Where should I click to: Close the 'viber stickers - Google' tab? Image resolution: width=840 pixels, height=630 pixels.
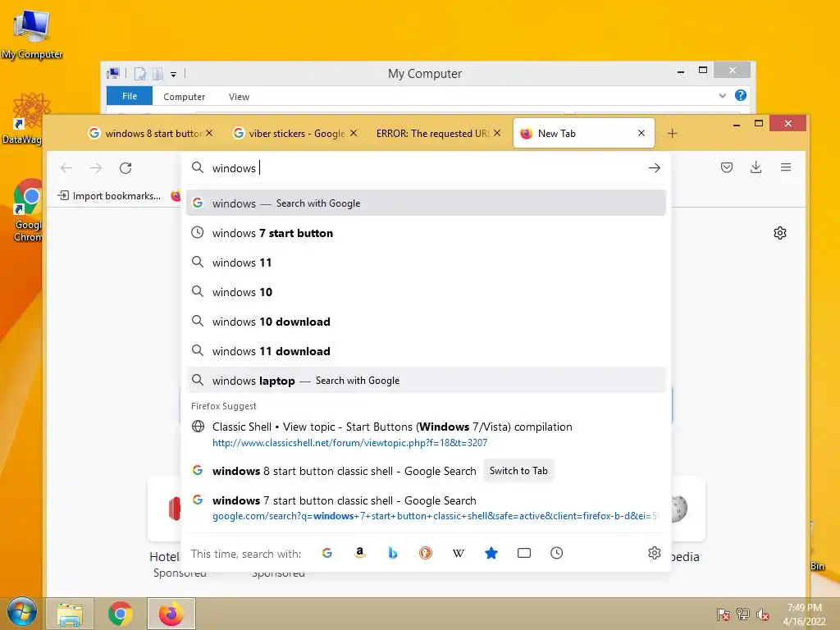coord(354,133)
